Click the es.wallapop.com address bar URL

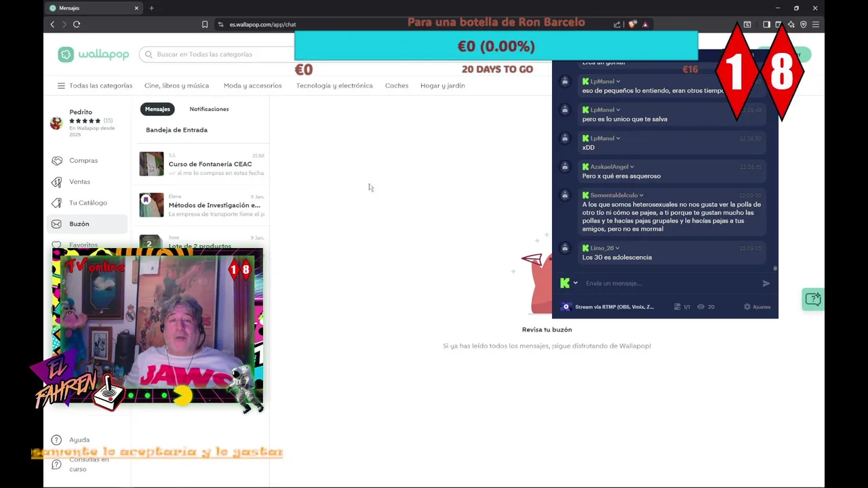point(262,24)
